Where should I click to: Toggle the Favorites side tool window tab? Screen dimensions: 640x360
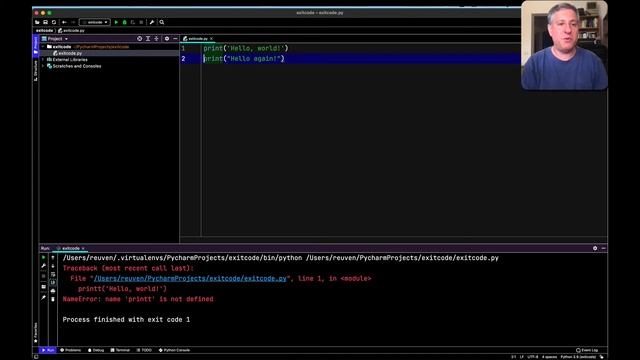[36, 333]
